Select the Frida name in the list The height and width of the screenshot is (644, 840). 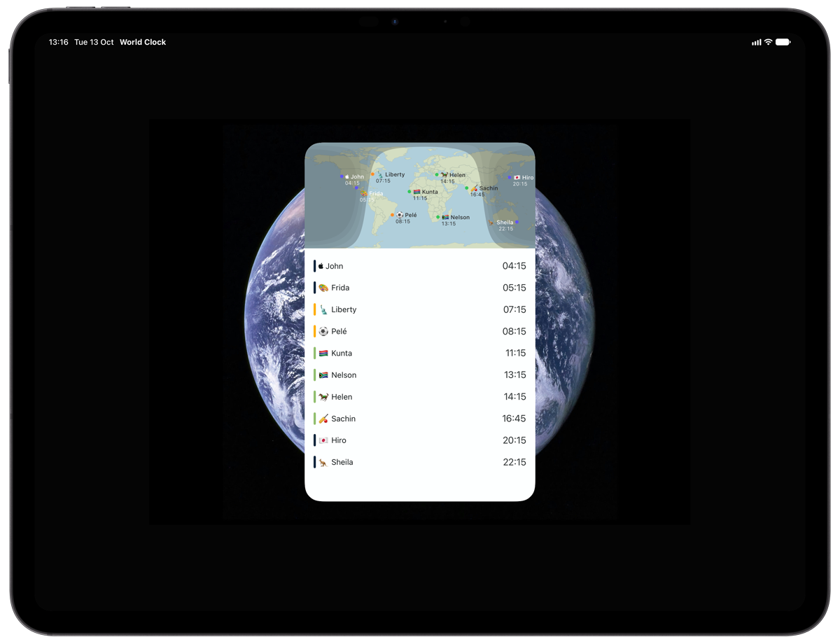point(340,288)
